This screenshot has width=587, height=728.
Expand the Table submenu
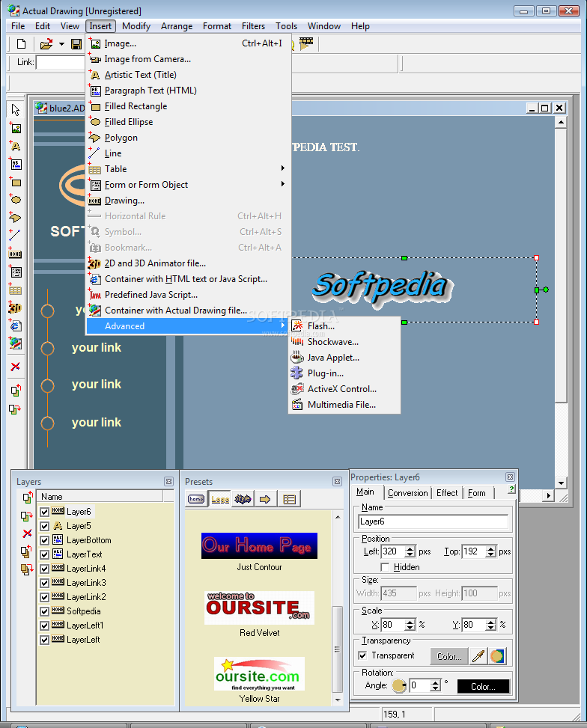pyautogui.click(x=282, y=168)
